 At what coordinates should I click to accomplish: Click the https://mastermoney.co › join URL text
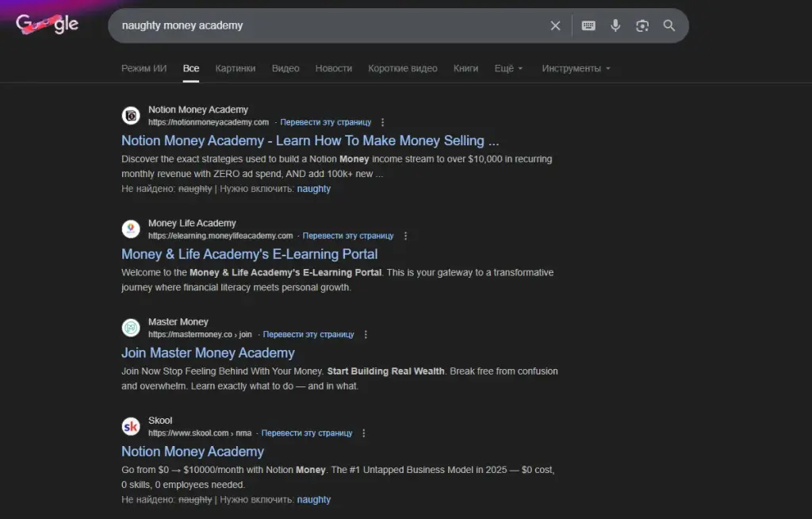pyautogui.click(x=200, y=334)
